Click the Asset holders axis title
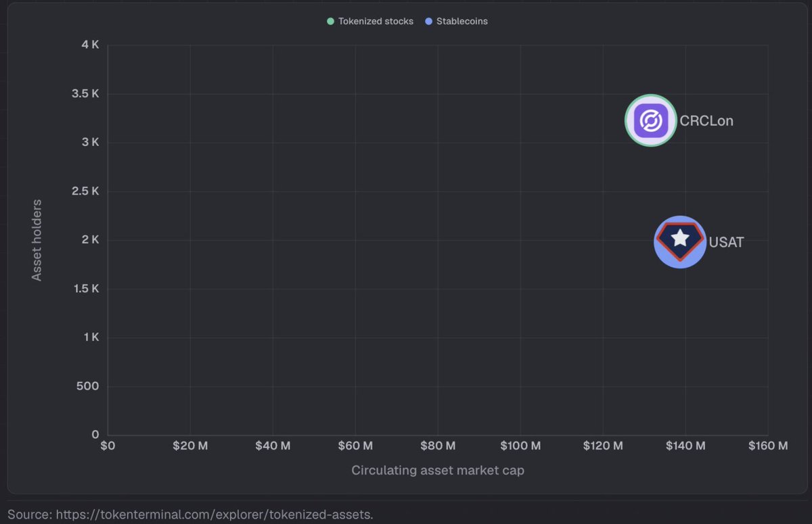The width and height of the screenshot is (812, 524). [37, 240]
